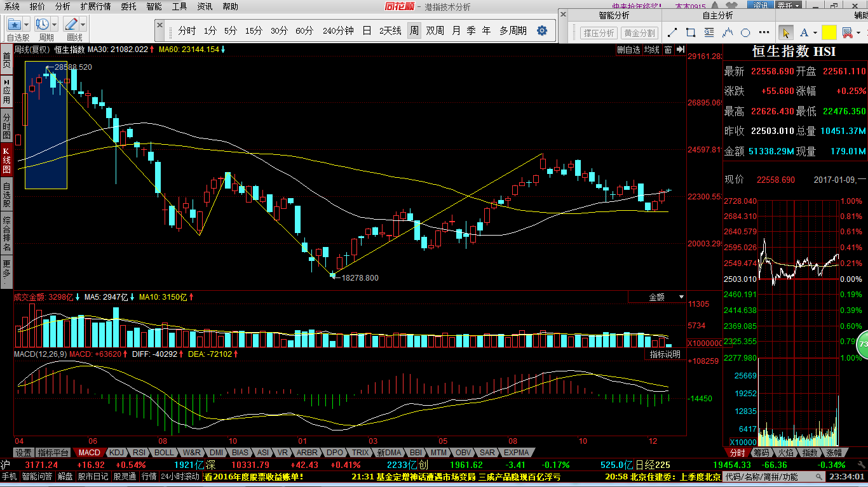Switch chart to 月 monthly period
Screen dimensions: 868x487
tap(456, 30)
